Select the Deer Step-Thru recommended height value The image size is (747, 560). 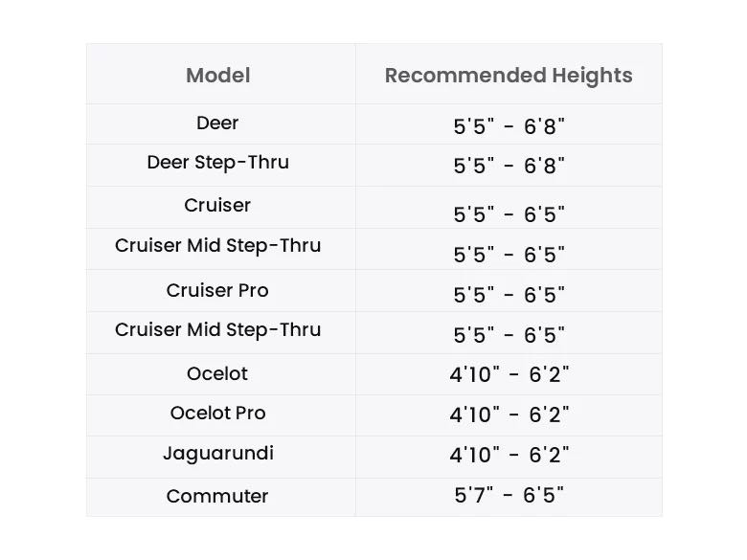pyautogui.click(x=509, y=166)
